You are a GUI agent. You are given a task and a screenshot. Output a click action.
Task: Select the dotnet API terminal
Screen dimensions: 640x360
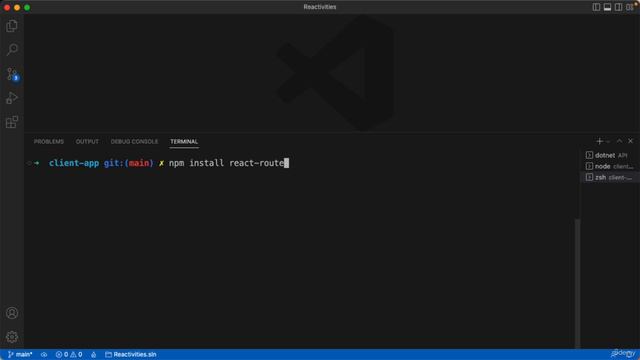[x=610, y=155]
